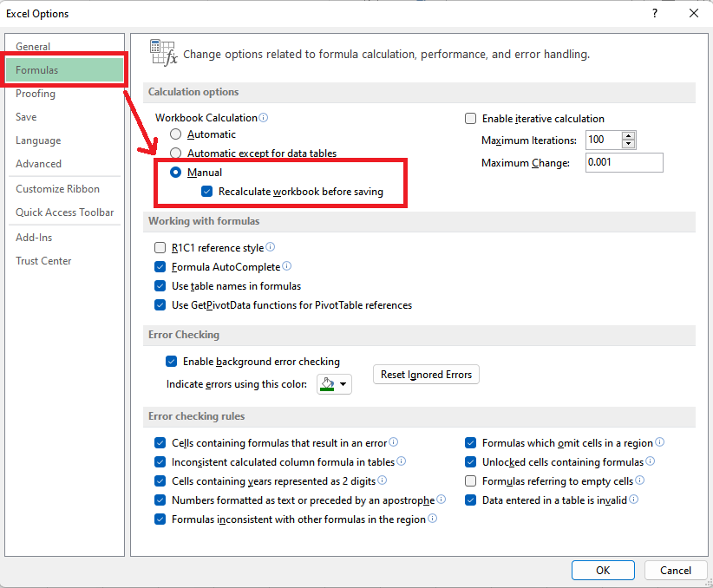Open the General options category
713x588 pixels.
coord(33,46)
